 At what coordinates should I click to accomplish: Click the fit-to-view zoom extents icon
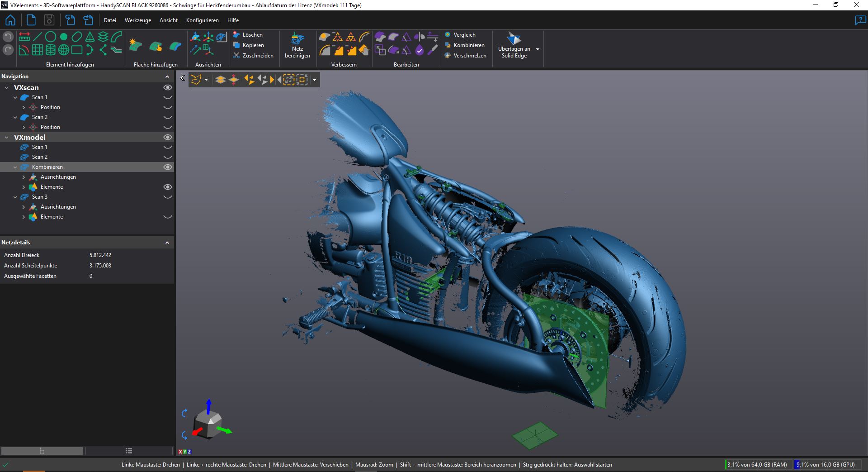[289, 80]
